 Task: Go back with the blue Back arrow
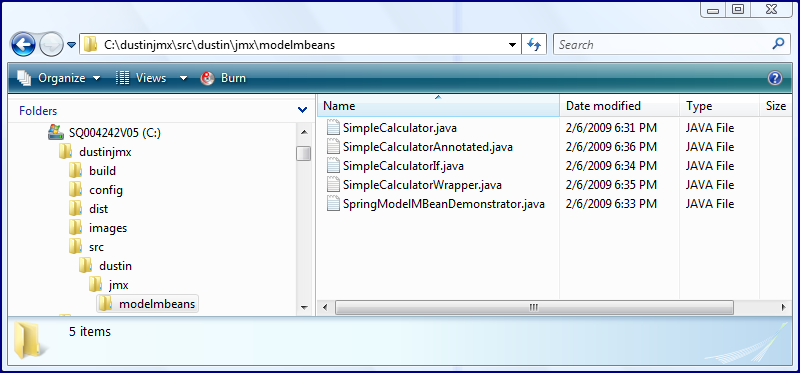pos(23,44)
